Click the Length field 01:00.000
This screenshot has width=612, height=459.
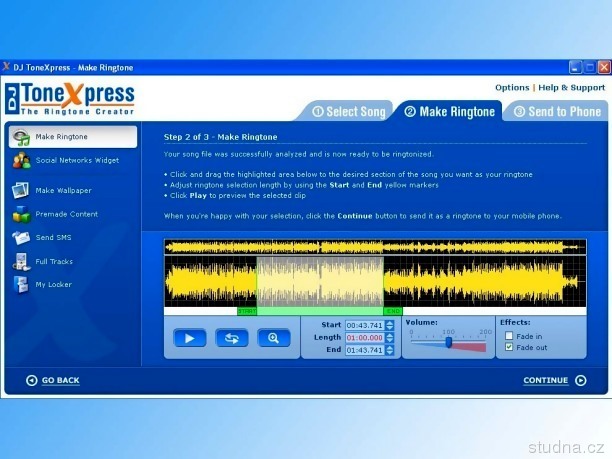click(x=365, y=338)
